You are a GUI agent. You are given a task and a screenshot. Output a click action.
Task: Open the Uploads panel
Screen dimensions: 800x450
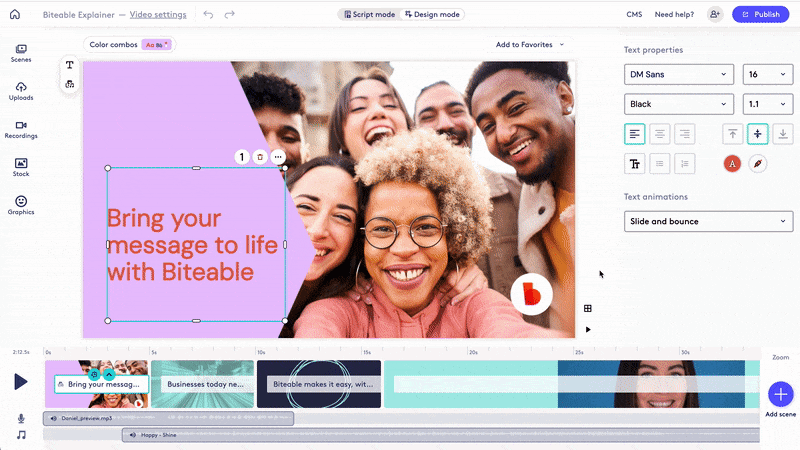(x=21, y=91)
